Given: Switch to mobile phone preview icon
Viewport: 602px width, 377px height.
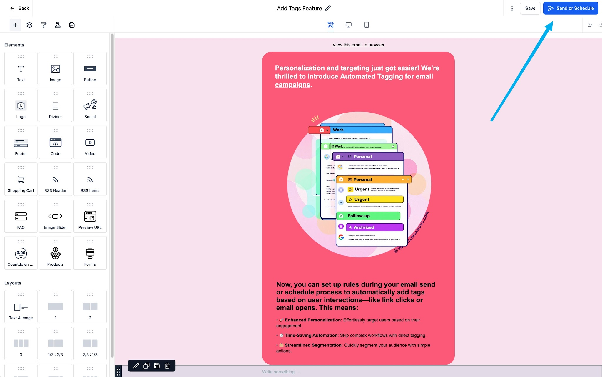Looking at the screenshot, I should [x=366, y=25].
